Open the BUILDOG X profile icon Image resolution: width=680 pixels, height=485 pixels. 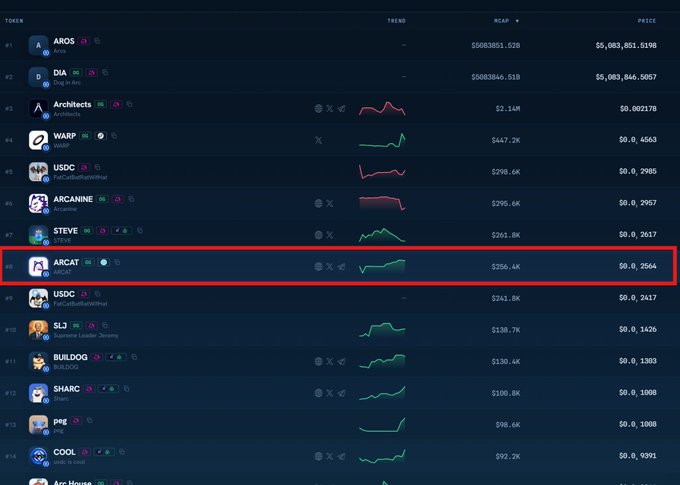[x=330, y=361]
